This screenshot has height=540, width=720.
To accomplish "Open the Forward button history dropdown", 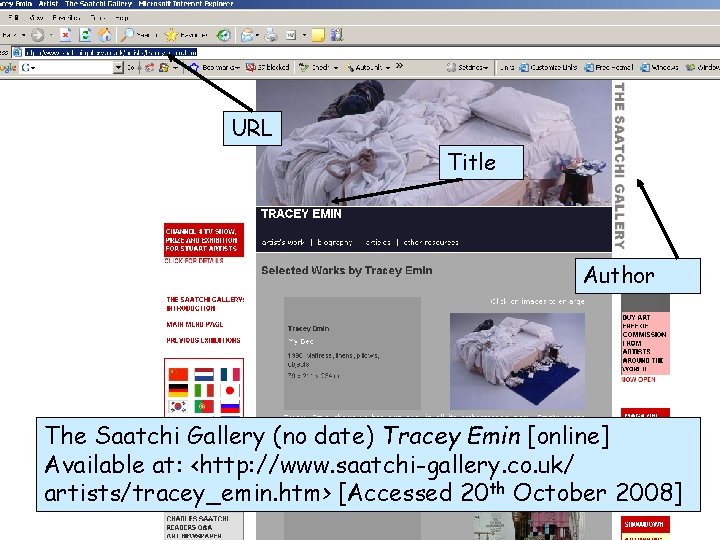I will [51, 35].
